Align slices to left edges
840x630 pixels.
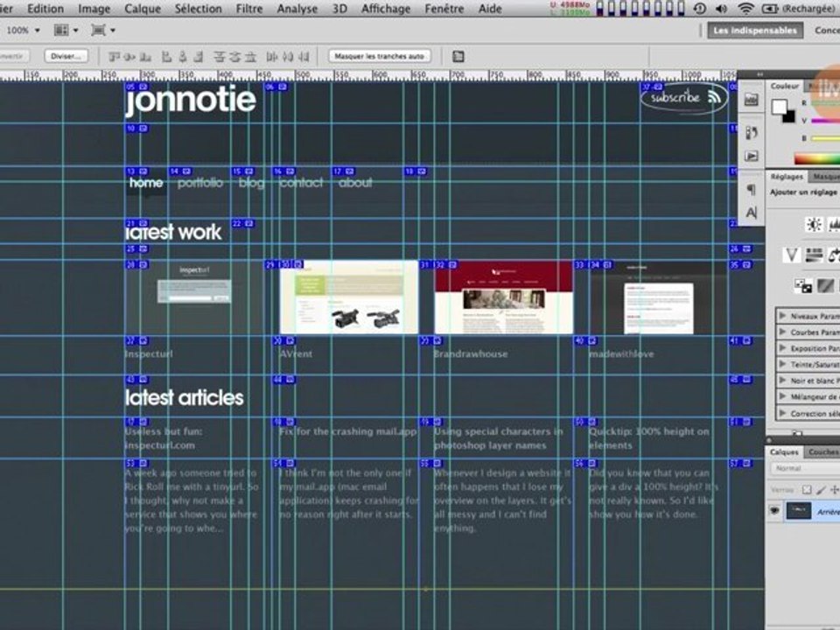pyautogui.click(x=166, y=56)
